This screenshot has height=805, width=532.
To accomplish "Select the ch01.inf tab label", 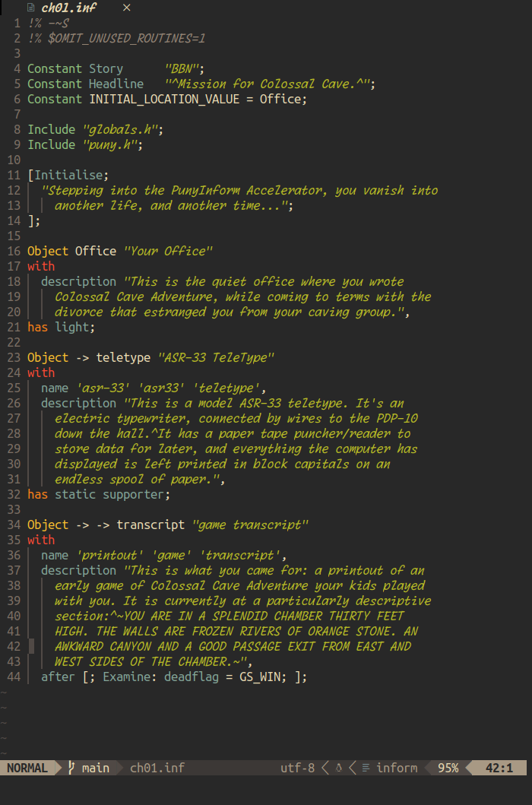I will (x=68, y=8).
